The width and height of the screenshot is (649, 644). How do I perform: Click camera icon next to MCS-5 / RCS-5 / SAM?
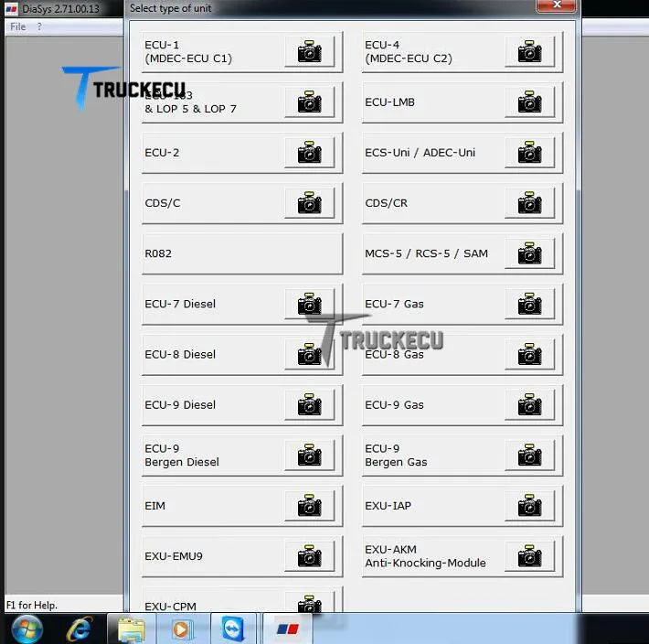[529, 253]
